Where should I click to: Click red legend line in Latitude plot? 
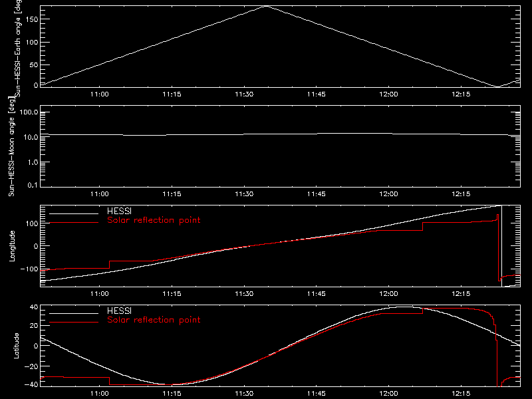tap(74, 323)
